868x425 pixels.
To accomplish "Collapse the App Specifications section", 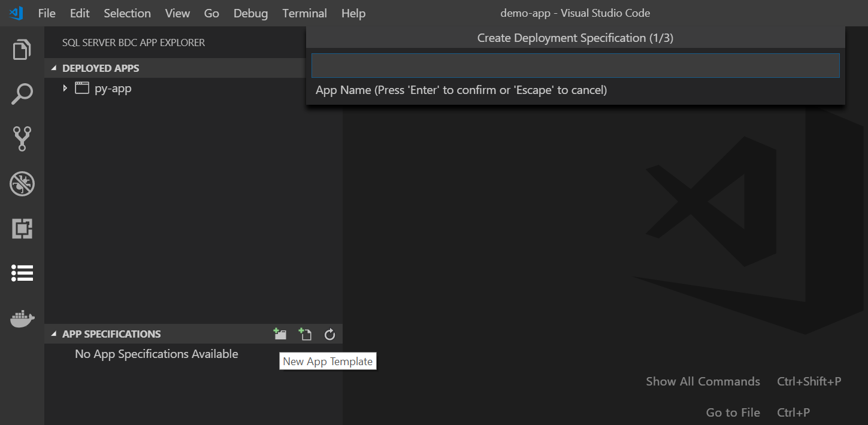I will [x=54, y=334].
